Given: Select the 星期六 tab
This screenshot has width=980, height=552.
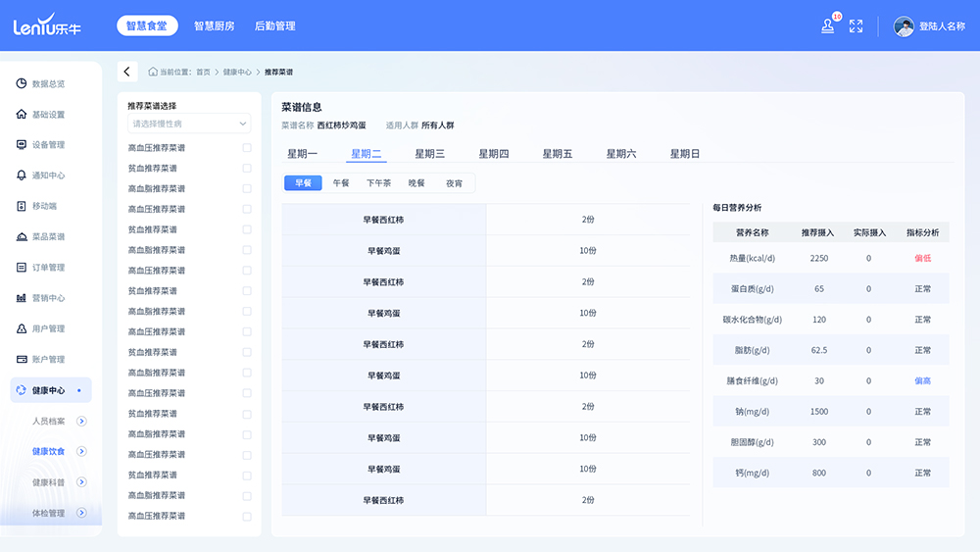Looking at the screenshot, I should [x=621, y=154].
